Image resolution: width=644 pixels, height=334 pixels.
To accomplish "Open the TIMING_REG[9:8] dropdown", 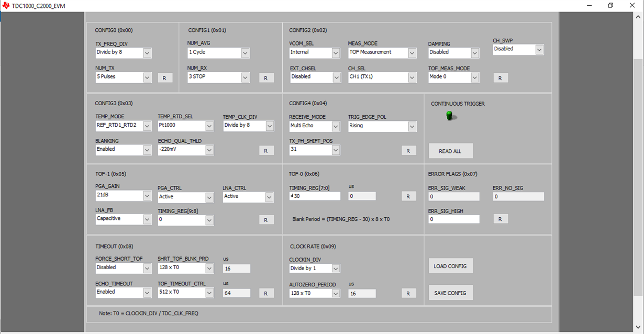I will coord(186,220).
